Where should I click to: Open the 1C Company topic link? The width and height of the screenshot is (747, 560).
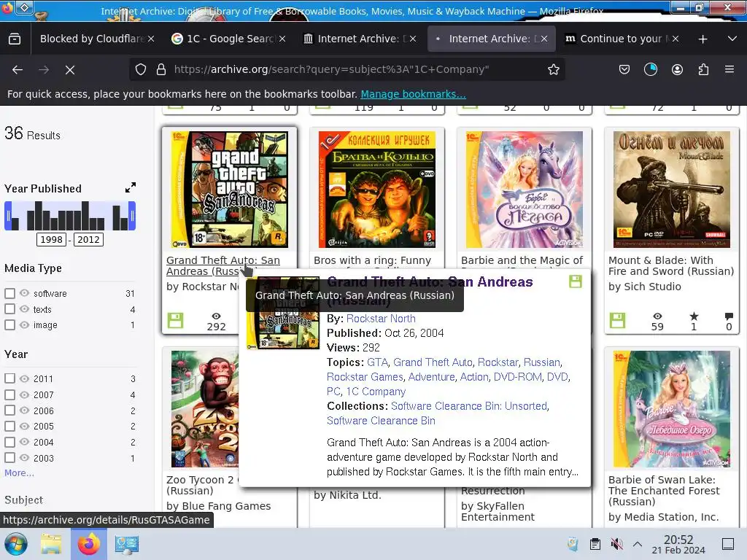[376, 392]
